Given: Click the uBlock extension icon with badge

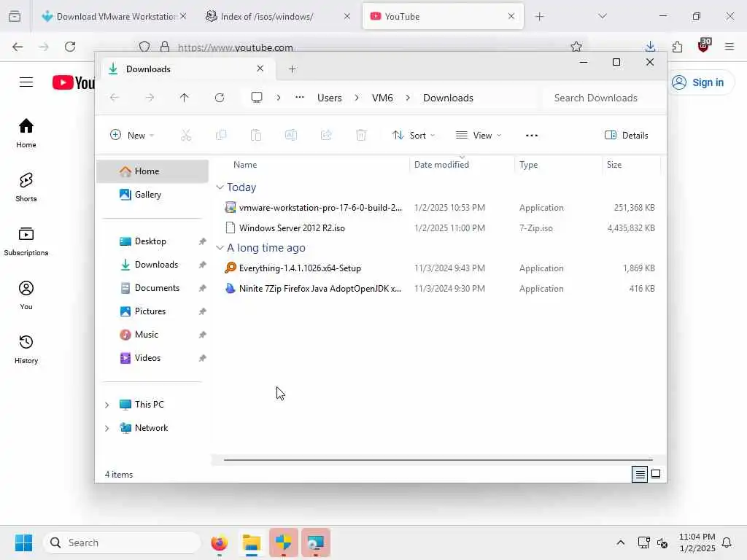Looking at the screenshot, I should [704, 45].
